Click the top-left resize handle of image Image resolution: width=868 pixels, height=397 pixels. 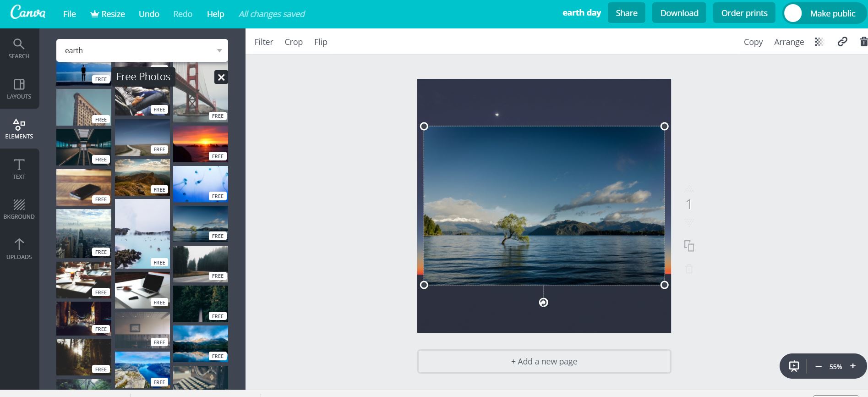click(424, 126)
